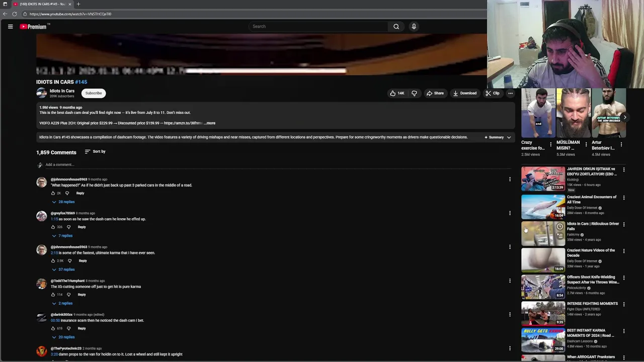Share the video

click(x=435, y=93)
